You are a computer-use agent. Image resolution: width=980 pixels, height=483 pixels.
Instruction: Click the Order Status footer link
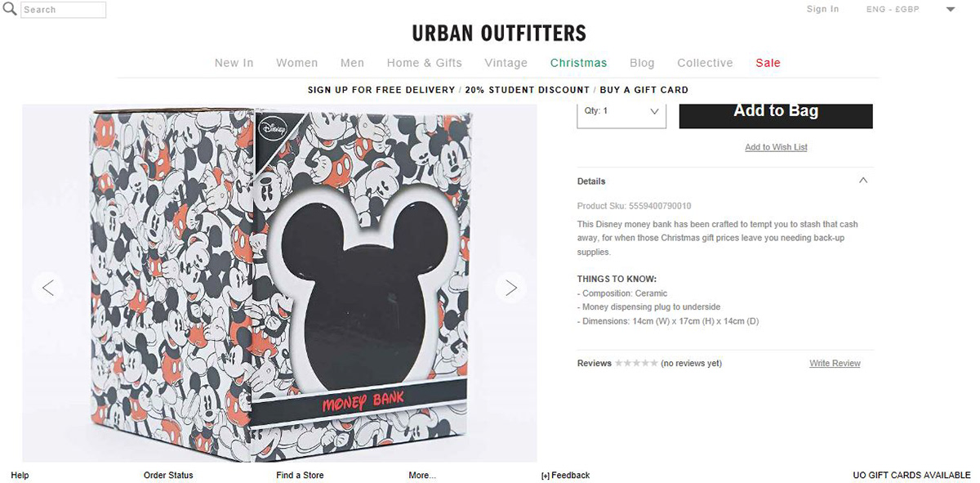click(168, 475)
